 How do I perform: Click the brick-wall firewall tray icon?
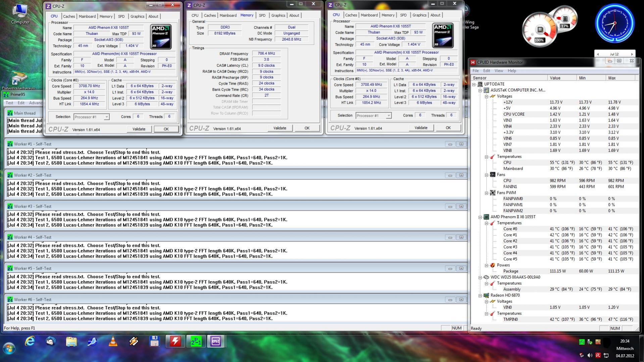[x=598, y=342]
